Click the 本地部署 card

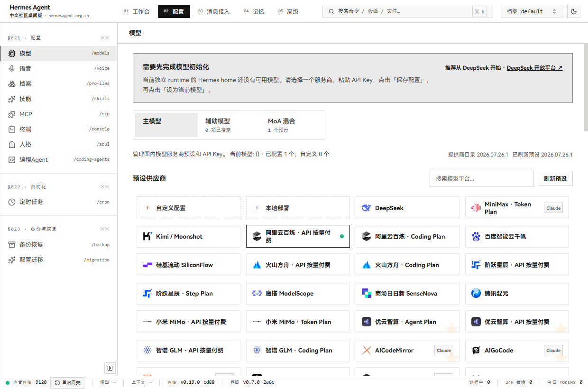[x=298, y=208]
